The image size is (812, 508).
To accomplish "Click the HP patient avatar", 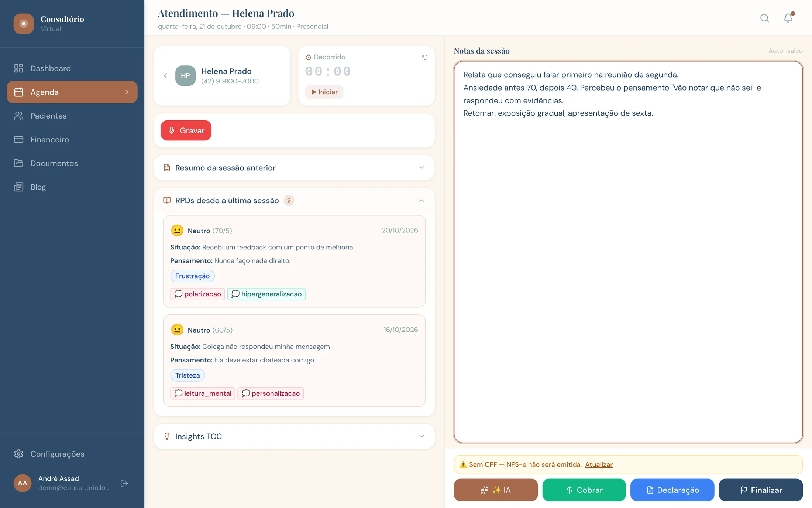I will point(185,76).
